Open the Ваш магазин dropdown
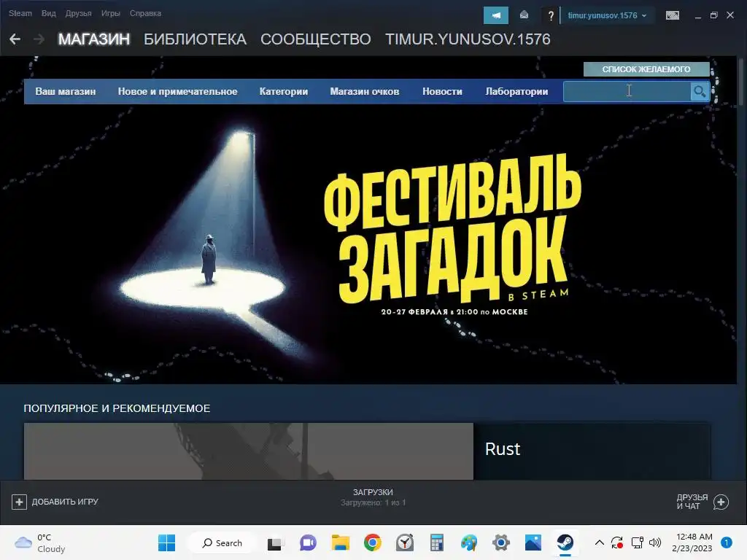Screen dimensions: 747x560 (66, 91)
